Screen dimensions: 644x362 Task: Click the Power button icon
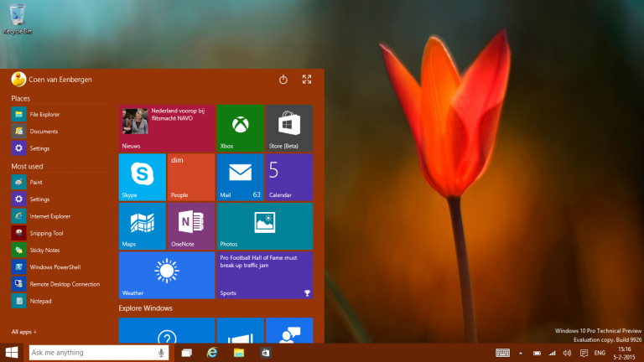tap(283, 80)
